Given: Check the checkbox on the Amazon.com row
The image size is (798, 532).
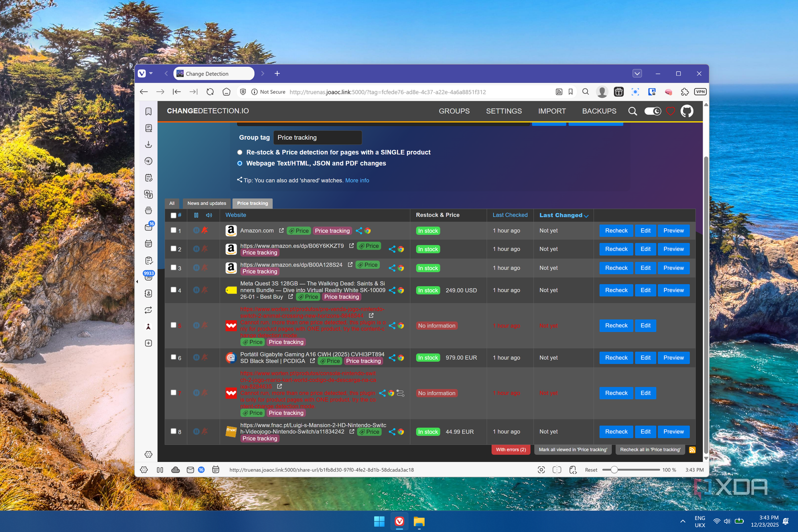Looking at the screenshot, I should click(174, 231).
